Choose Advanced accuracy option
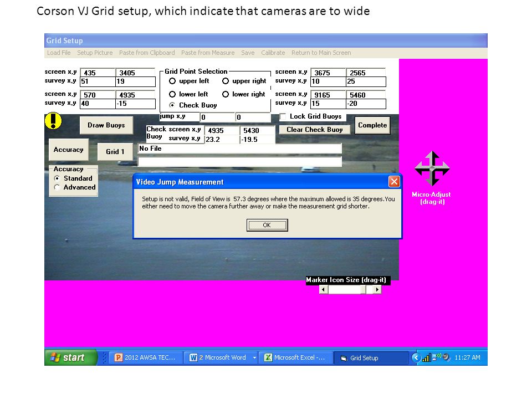 click(57, 187)
